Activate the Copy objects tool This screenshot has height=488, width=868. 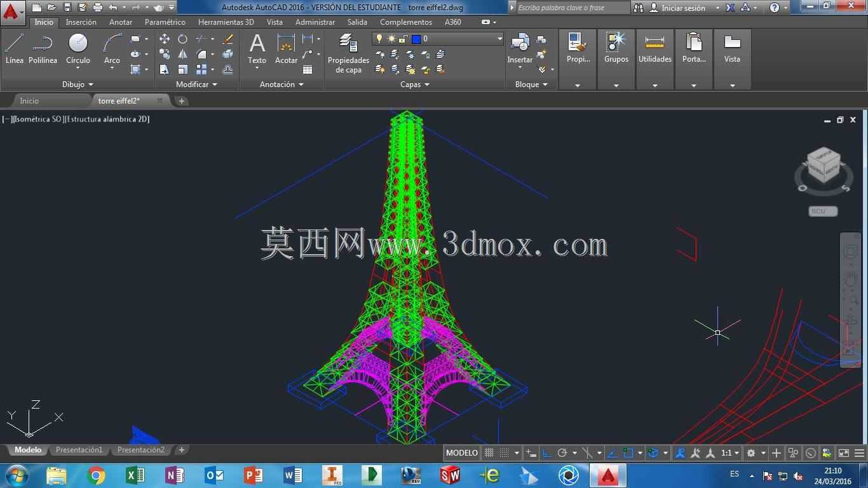165,54
